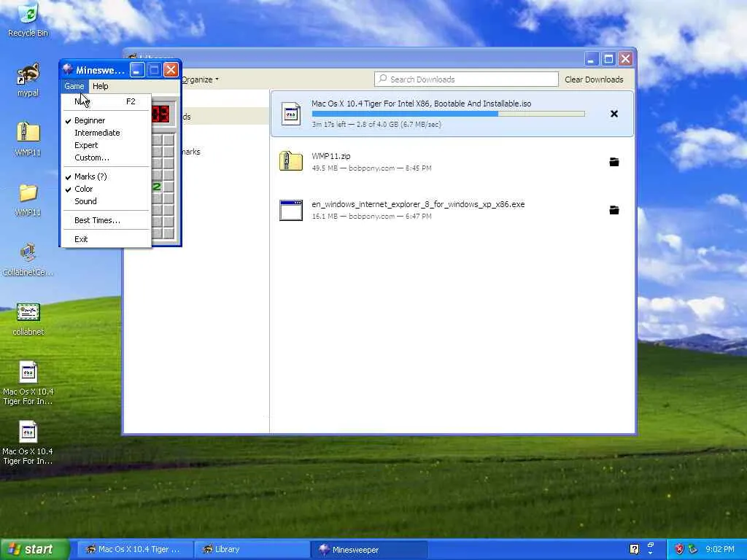The image size is (747, 560).
Task: Minimize the Library window
Action: click(x=591, y=59)
